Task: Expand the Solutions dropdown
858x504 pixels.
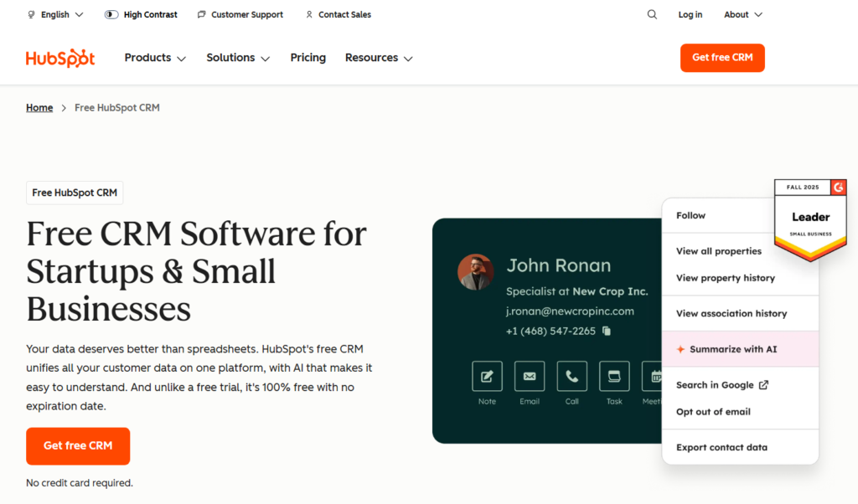Action: [x=238, y=58]
